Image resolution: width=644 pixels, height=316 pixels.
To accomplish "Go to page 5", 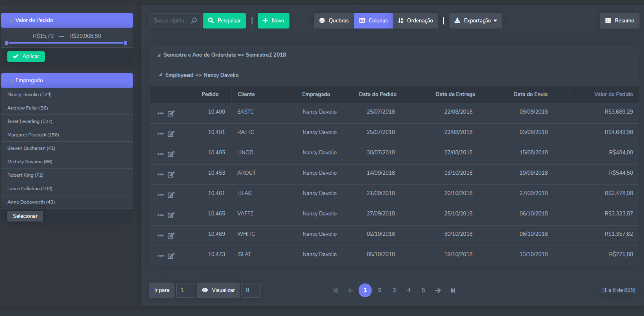I will (423, 290).
